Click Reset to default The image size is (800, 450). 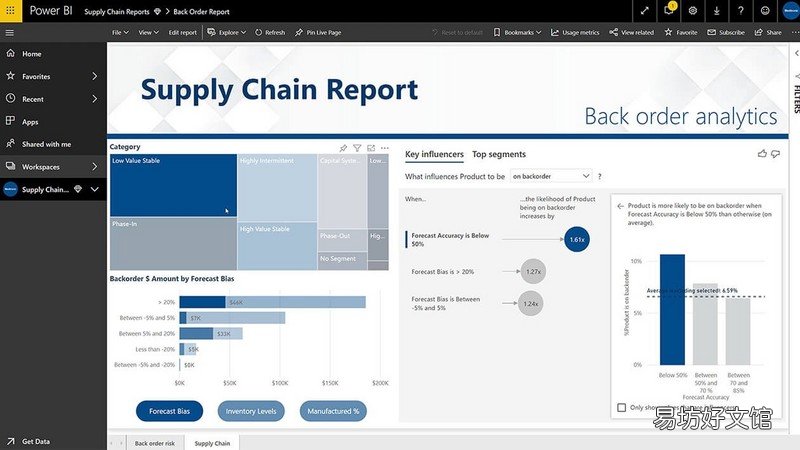point(457,32)
